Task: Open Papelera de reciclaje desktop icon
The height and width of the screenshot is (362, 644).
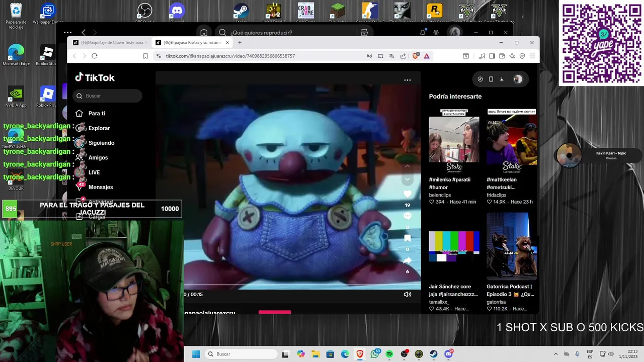Action: (x=16, y=16)
